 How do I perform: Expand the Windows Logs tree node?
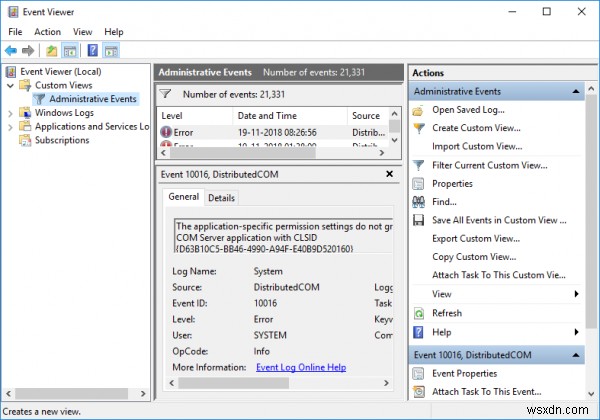coord(10,113)
